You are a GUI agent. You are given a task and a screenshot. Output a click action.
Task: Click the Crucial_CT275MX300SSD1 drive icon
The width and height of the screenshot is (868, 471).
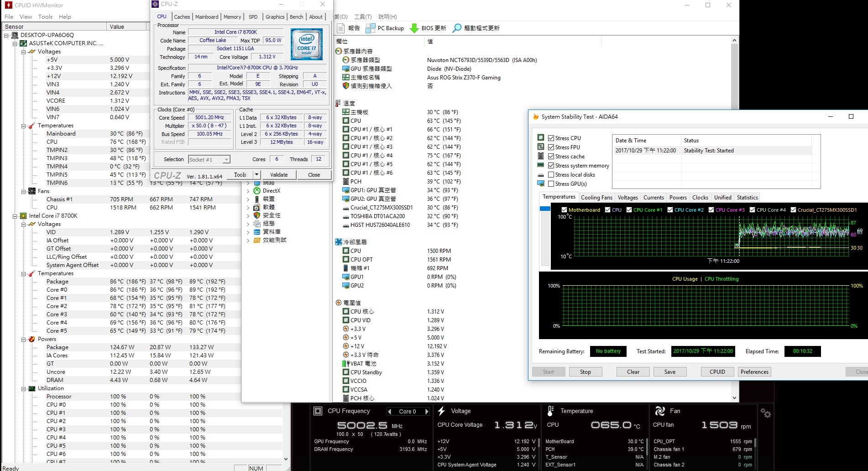click(346, 208)
